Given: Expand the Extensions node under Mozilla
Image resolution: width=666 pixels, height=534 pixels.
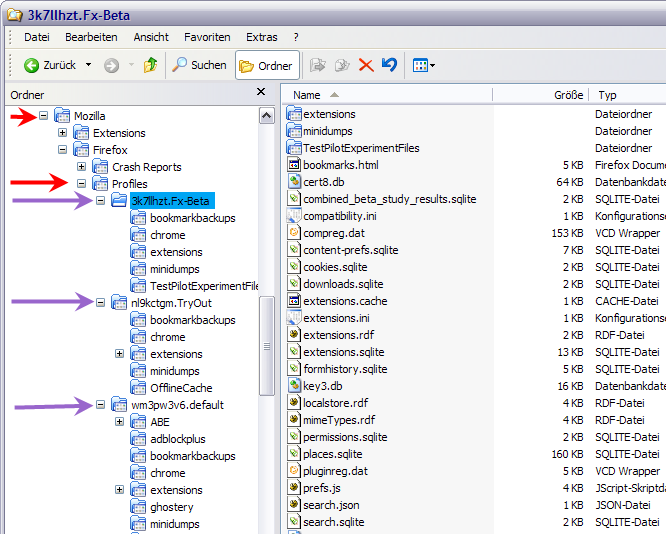Looking at the screenshot, I should (62, 133).
